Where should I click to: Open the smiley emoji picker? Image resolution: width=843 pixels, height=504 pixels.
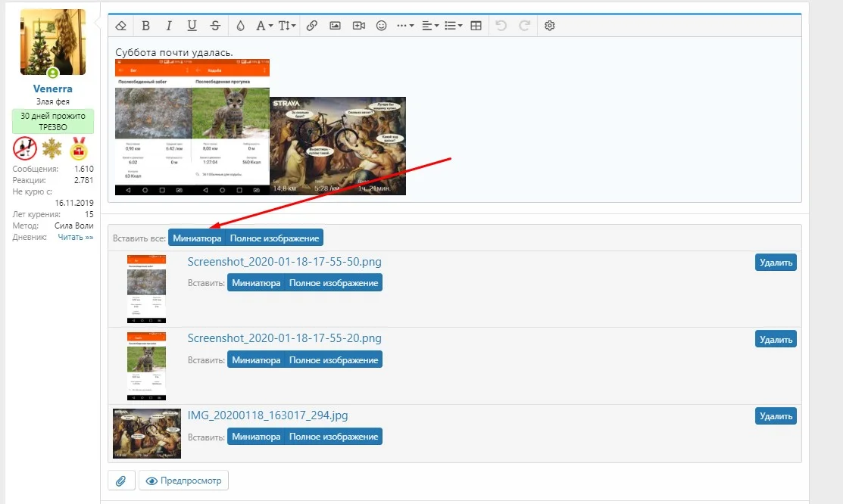coord(381,25)
